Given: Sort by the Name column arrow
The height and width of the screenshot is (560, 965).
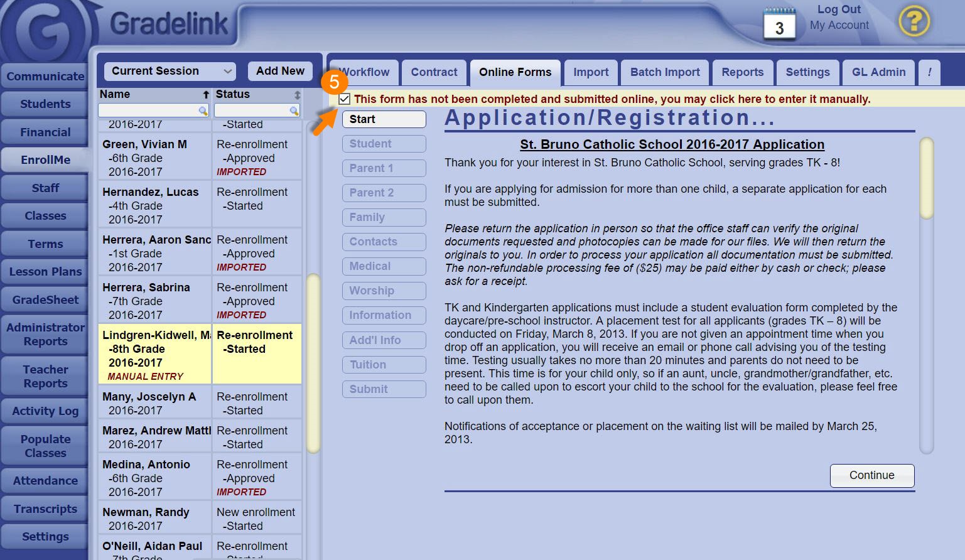Looking at the screenshot, I should (x=205, y=95).
